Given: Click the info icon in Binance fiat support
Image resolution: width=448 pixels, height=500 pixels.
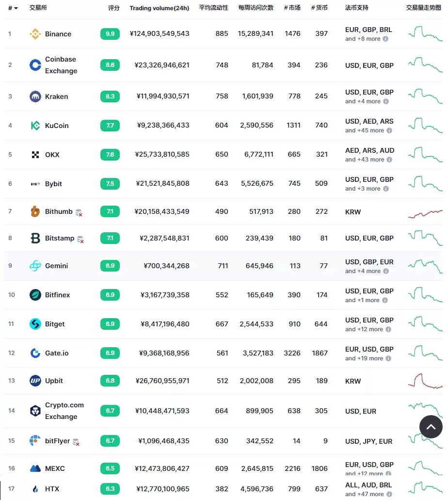Looking at the screenshot, I should coord(385,39).
